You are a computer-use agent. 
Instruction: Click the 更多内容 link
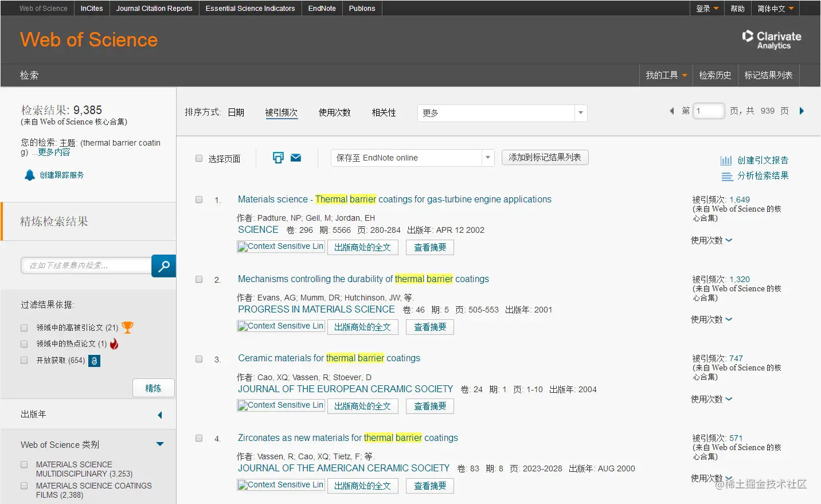point(54,153)
